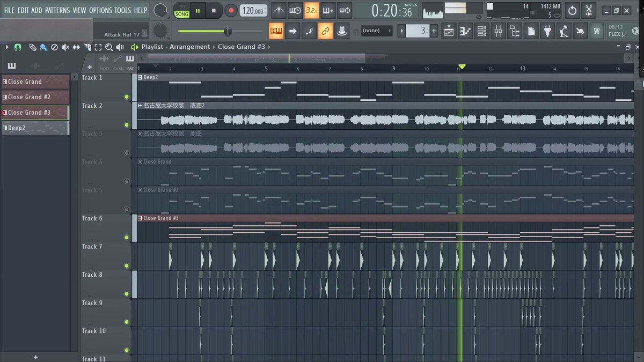Open the PATTERNS menu
The height and width of the screenshot is (362, 644).
(57, 10)
